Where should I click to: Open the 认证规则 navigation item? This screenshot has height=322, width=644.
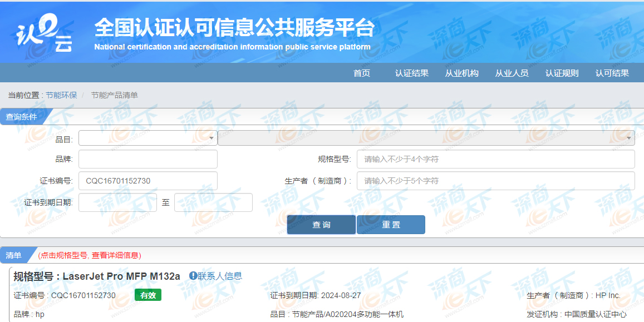pos(562,73)
